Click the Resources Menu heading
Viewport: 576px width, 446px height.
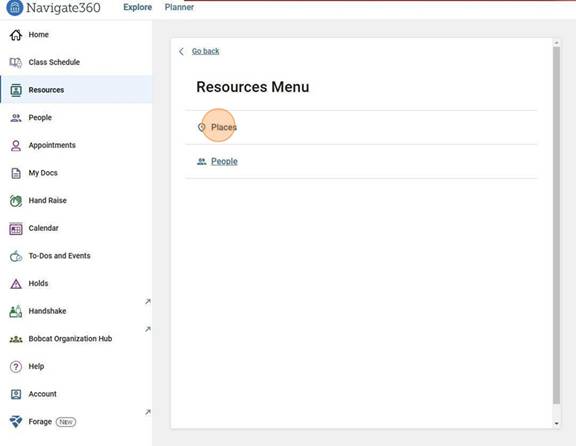tap(253, 87)
